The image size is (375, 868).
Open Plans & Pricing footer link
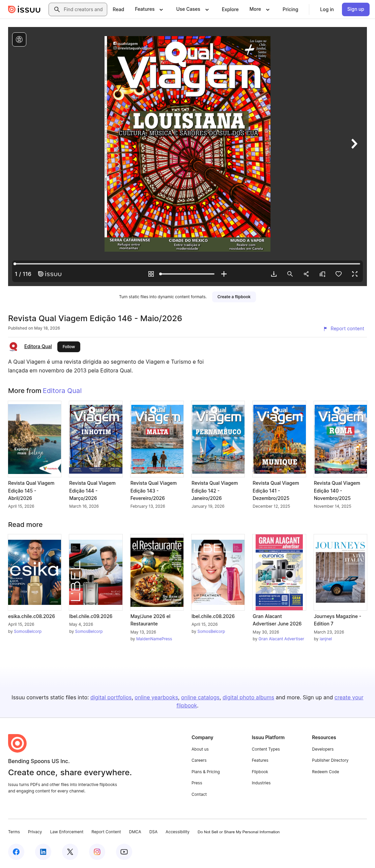coord(205,772)
